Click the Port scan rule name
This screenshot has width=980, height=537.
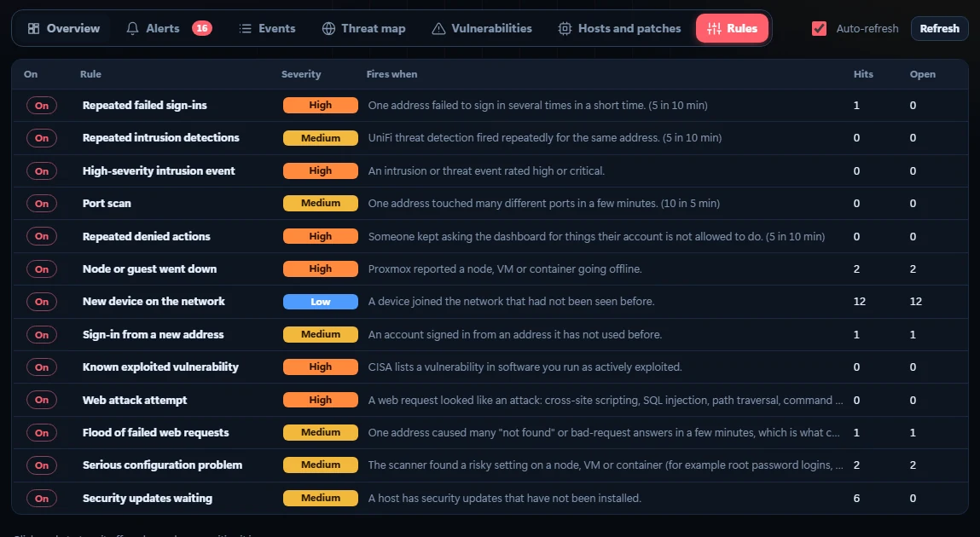click(107, 204)
